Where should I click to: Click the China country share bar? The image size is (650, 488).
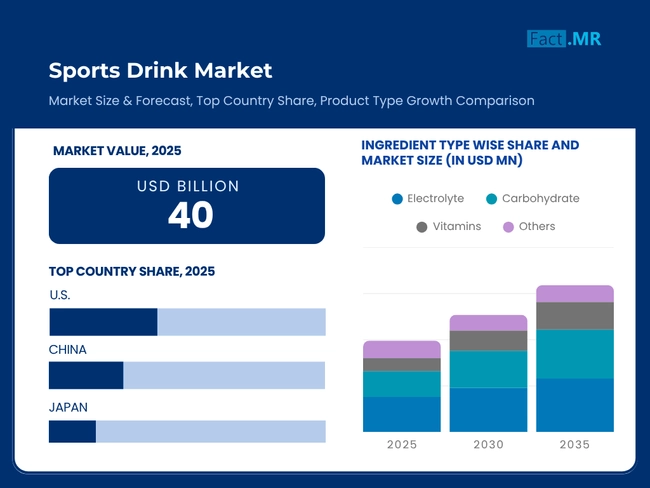[187, 376]
